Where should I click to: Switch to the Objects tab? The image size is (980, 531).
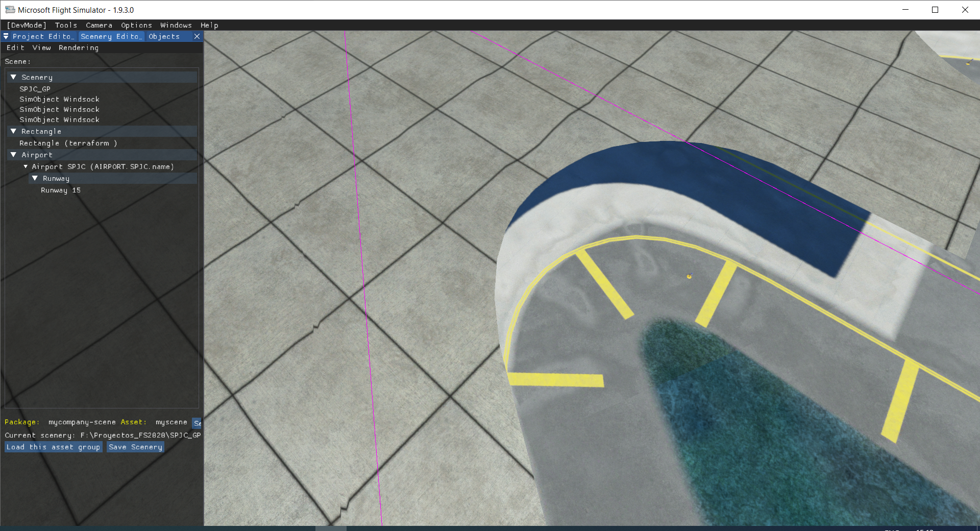163,36
